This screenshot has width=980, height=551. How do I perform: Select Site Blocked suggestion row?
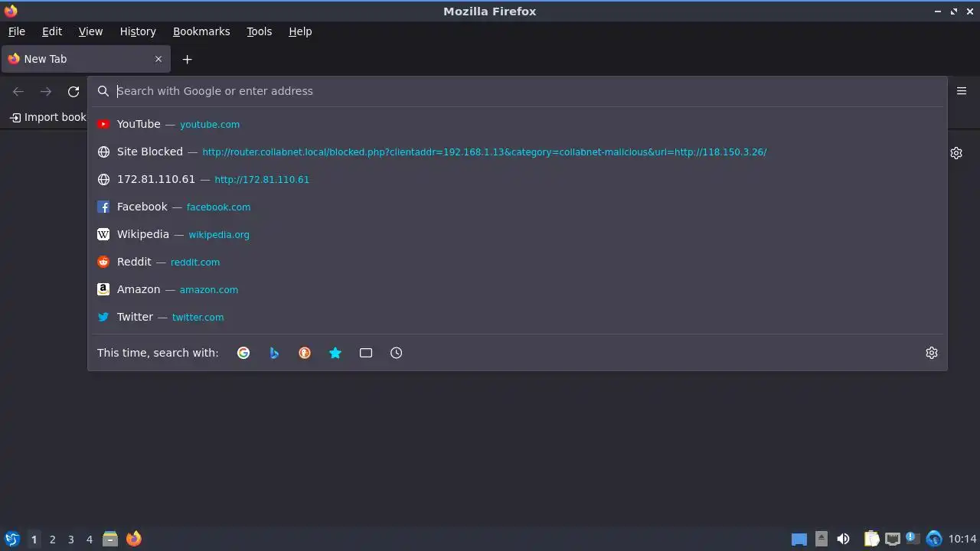point(518,152)
